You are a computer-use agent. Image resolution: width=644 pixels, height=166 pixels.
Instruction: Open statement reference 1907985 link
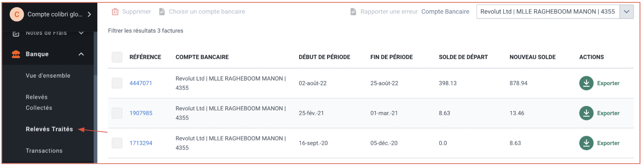pyautogui.click(x=141, y=113)
